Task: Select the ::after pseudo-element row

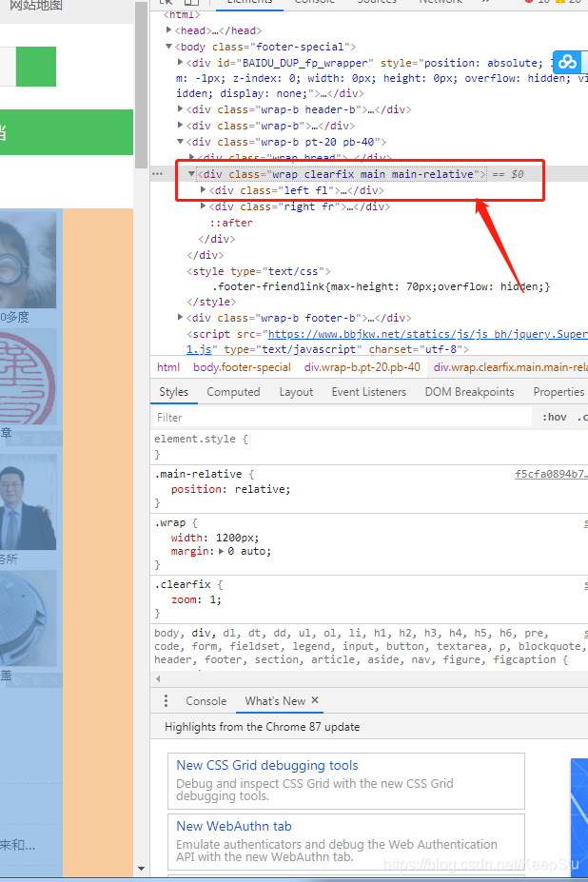Action: (231, 223)
